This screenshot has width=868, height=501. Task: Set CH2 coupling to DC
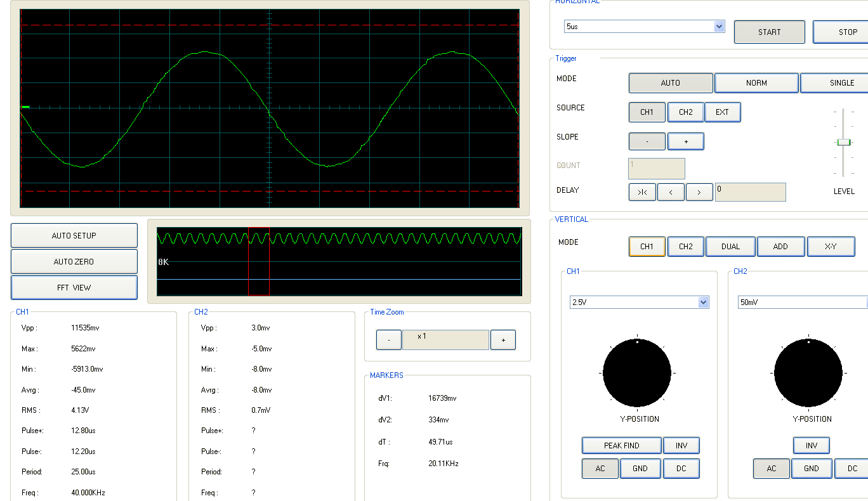852,469
